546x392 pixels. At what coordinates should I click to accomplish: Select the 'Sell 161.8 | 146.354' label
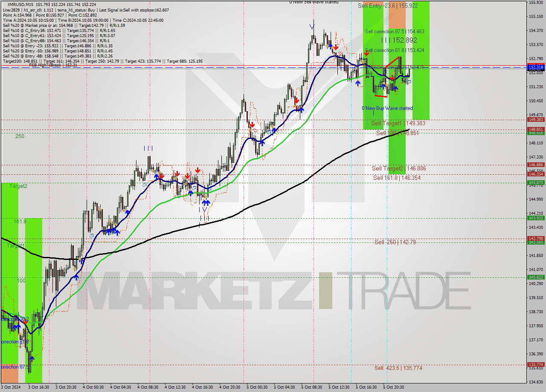click(x=397, y=178)
